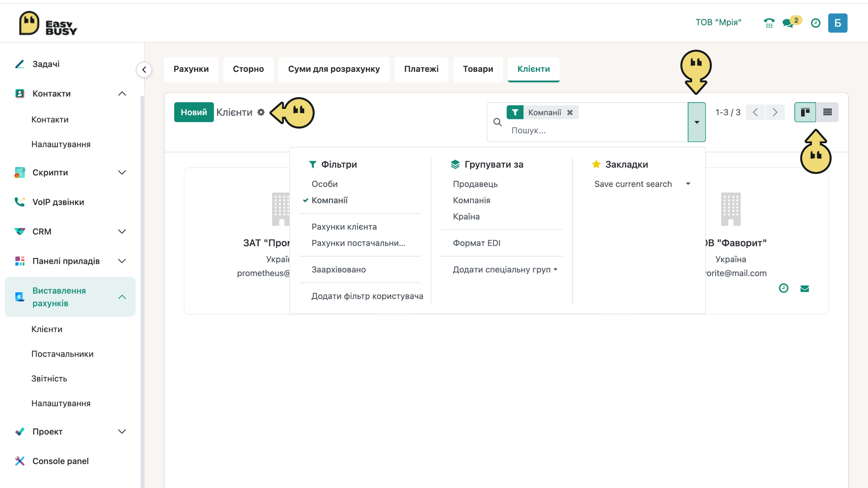Viewport: 868px width, 488px height.
Task: Group by Компанія
Action: coord(472,200)
